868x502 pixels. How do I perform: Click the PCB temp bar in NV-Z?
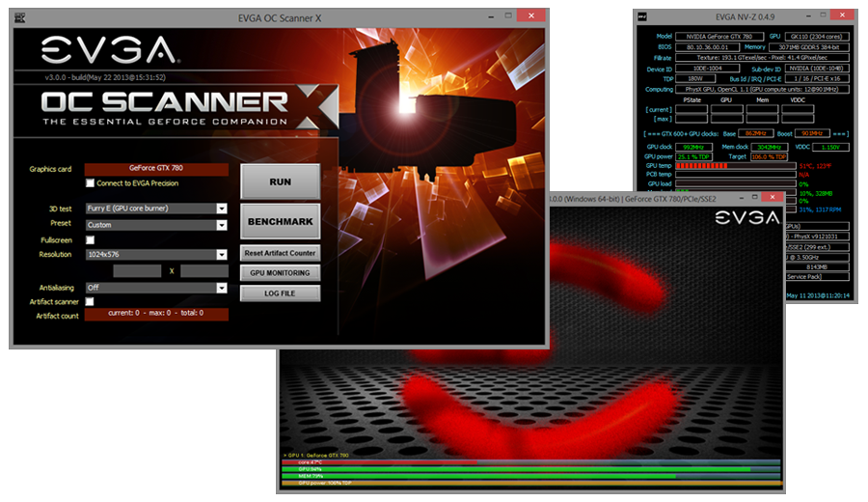coord(736,175)
